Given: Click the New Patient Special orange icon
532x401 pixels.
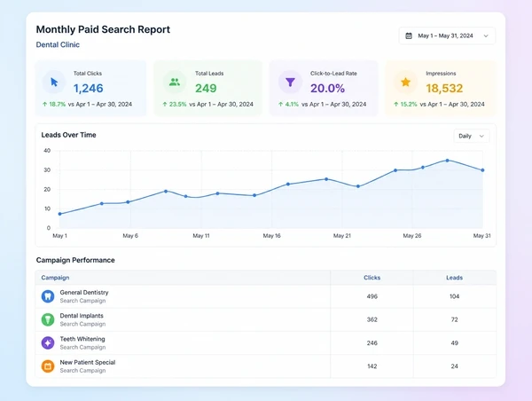Looking at the screenshot, I should pyautogui.click(x=48, y=366).
